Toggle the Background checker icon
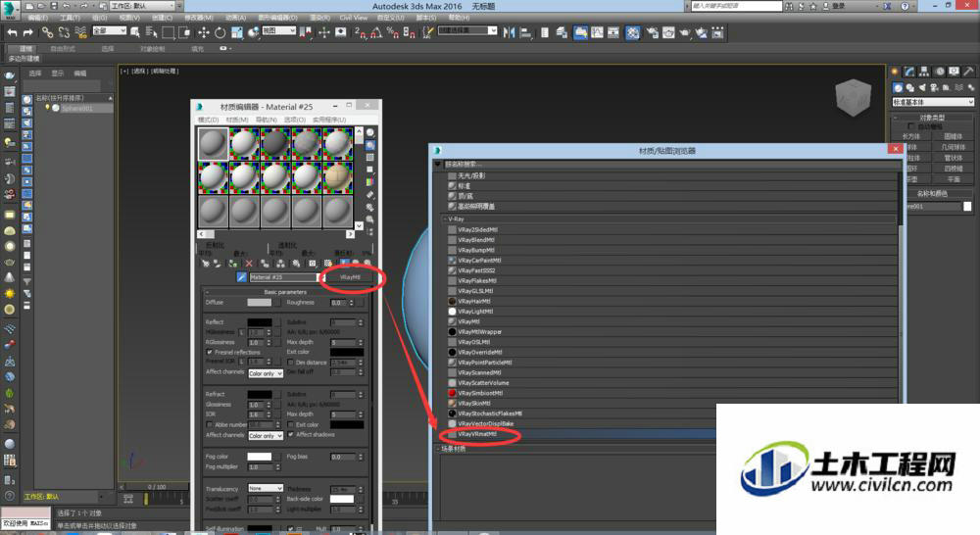980x535 pixels. 370,158
